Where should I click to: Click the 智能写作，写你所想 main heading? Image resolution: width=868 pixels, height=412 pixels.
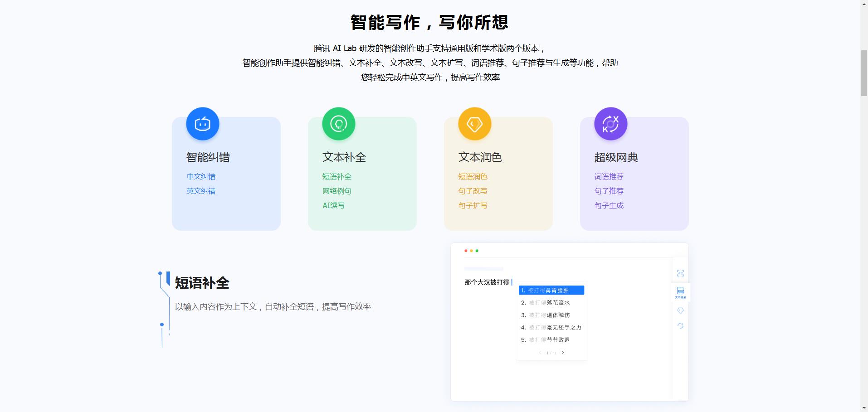tap(429, 22)
